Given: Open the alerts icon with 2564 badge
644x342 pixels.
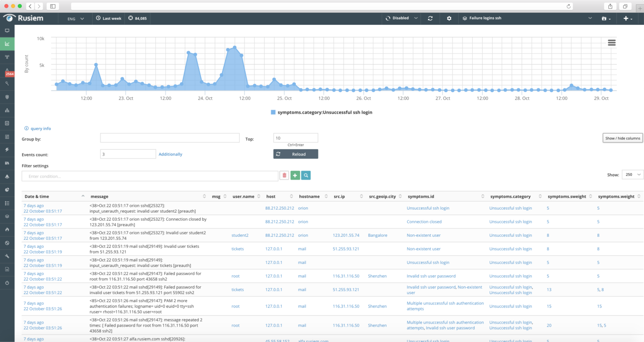Looking at the screenshot, I should [8, 72].
